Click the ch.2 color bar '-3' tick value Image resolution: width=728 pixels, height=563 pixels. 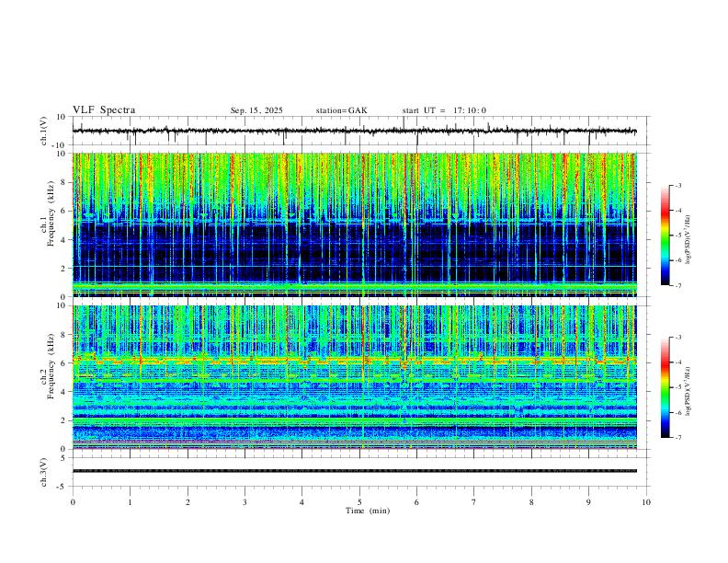click(677, 338)
